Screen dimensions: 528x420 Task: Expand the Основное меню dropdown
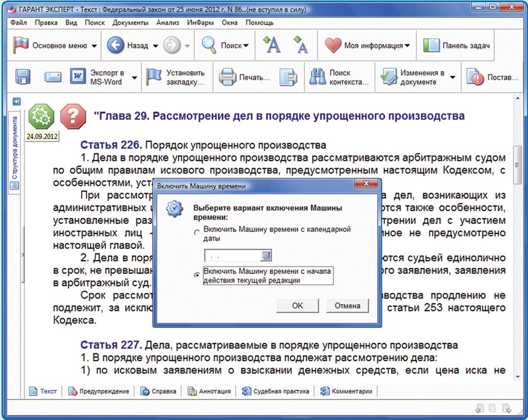(94, 46)
